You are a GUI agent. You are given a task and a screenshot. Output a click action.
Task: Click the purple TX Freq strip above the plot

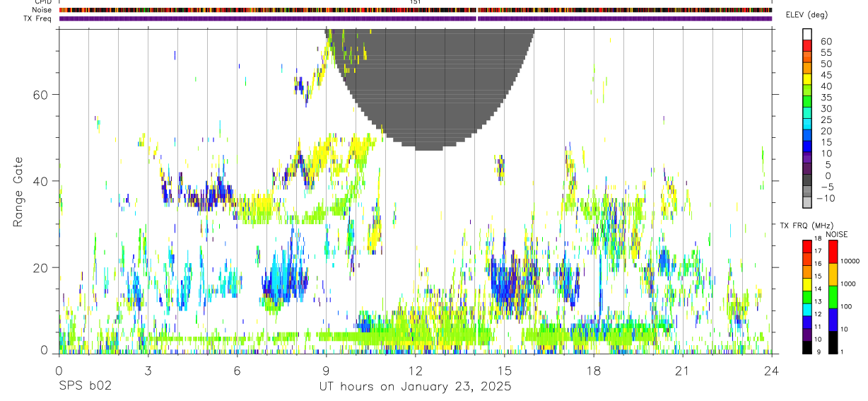pyautogui.click(x=416, y=18)
